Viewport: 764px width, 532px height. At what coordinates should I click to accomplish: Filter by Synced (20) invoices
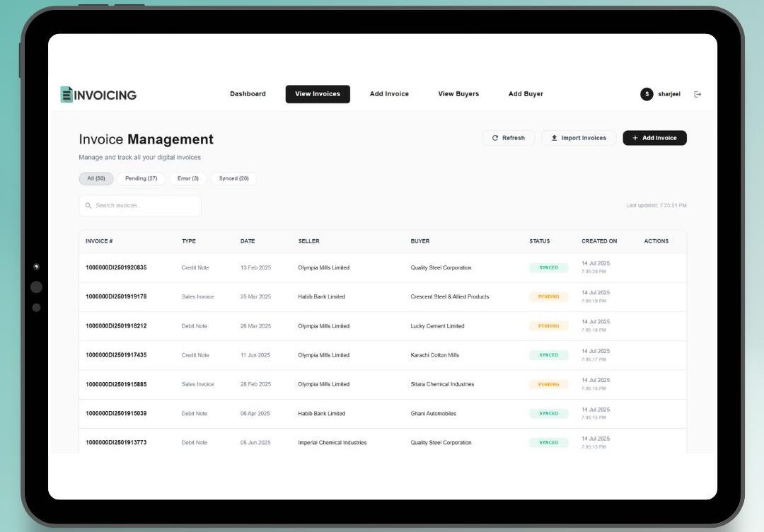coord(234,179)
